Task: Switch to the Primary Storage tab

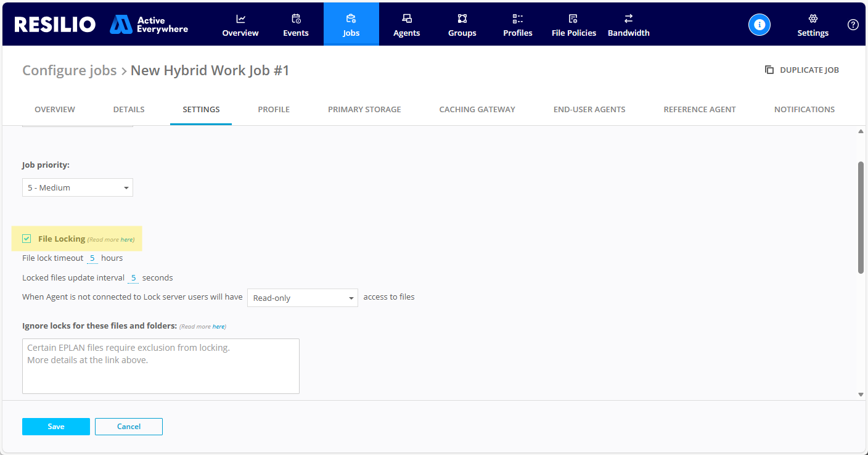Action: click(364, 109)
